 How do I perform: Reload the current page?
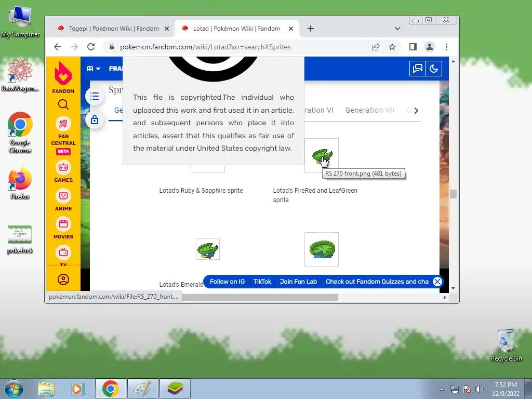click(91, 47)
